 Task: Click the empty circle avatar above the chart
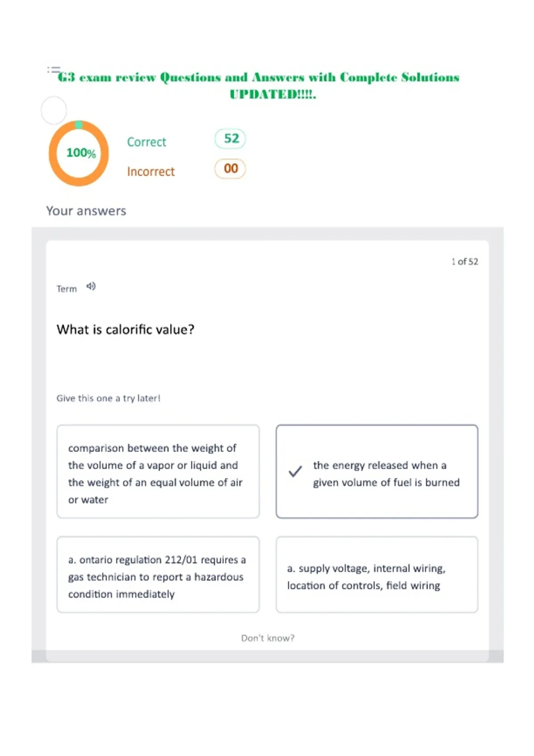pyautogui.click(x=54, y=110)
